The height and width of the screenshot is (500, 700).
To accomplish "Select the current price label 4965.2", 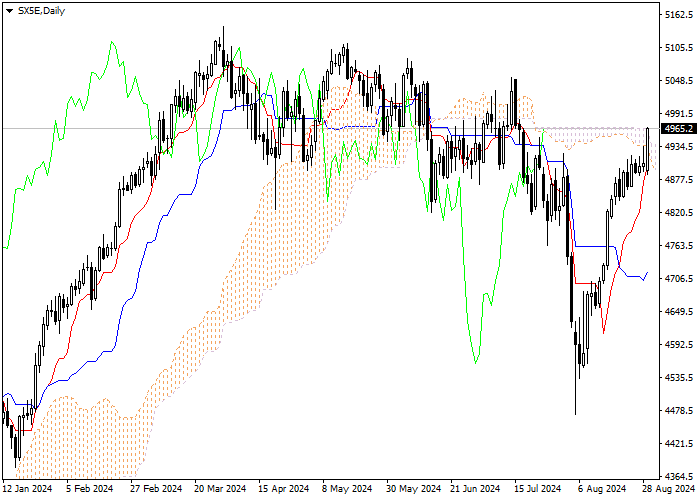I will pyautogui.click(x=679, y=129).
